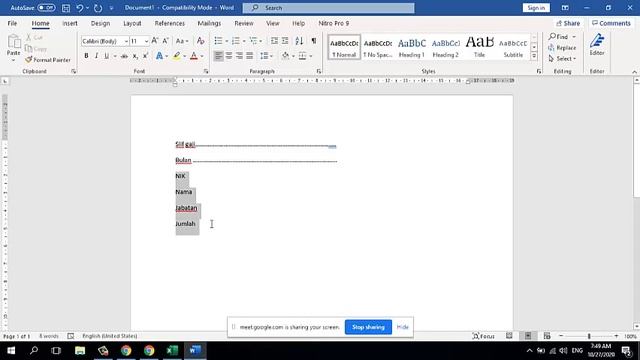Image resolution: width=640 pixels, height=360 pixels.
Task: Apply superscript formatting
Action: [145, 56]
